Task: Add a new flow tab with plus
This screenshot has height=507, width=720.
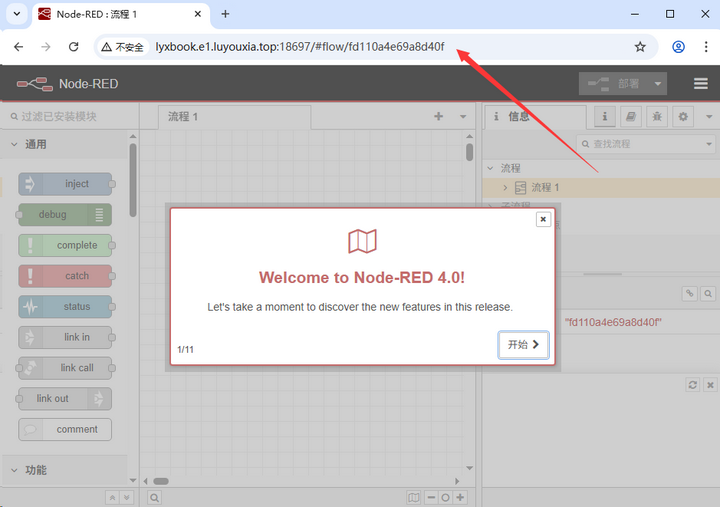Action: pyautogui.click(x=439, y=117)
